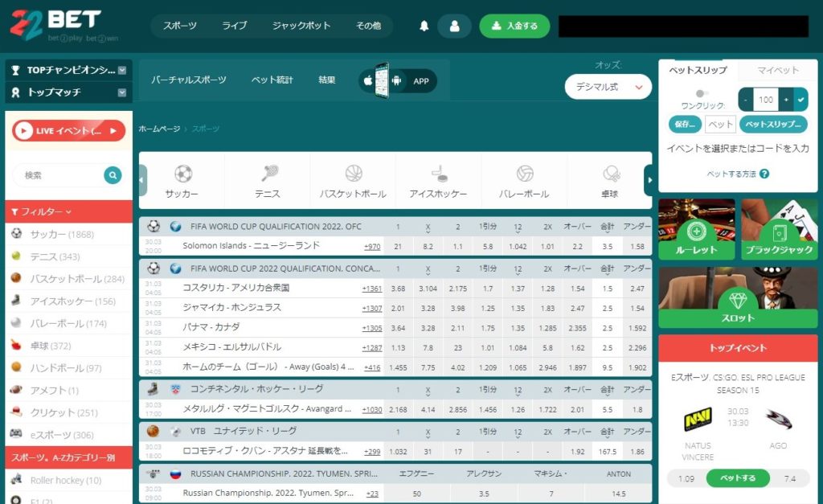Expand +970 markets for Solomon Islands match

point(373,246)
